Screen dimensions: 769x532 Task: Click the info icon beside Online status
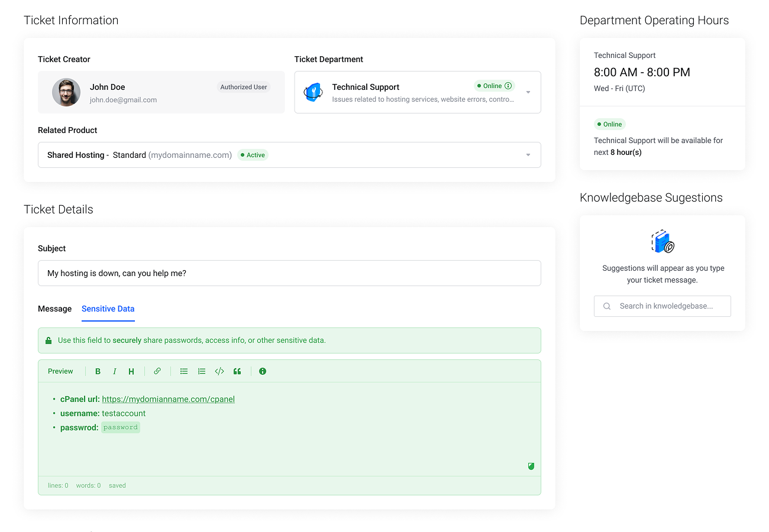508,86
